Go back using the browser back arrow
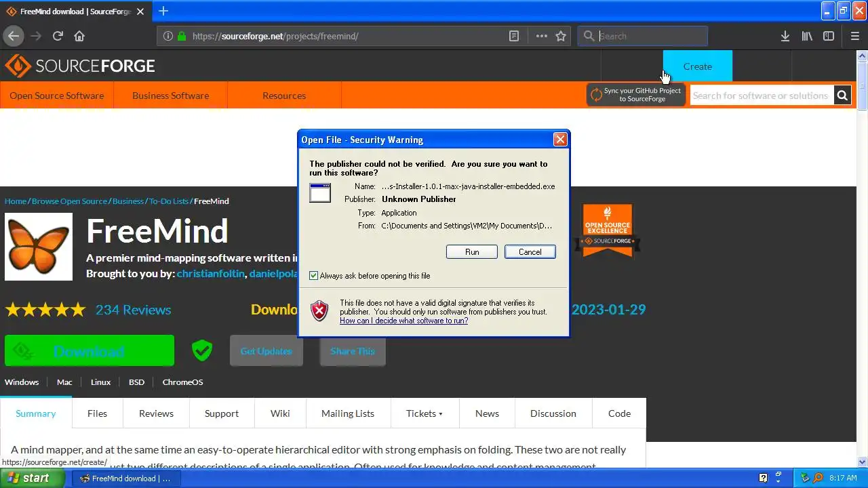The height and width of the screenshot is (488, 868). (x=14, y=36)
